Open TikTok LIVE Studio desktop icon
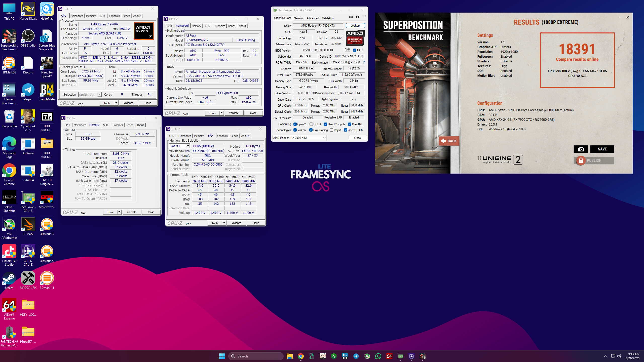The width and height of the screenshot is (644, 362). point(9,255)
